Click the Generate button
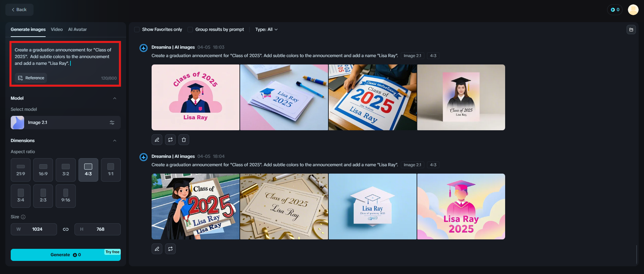 point(66,255)
